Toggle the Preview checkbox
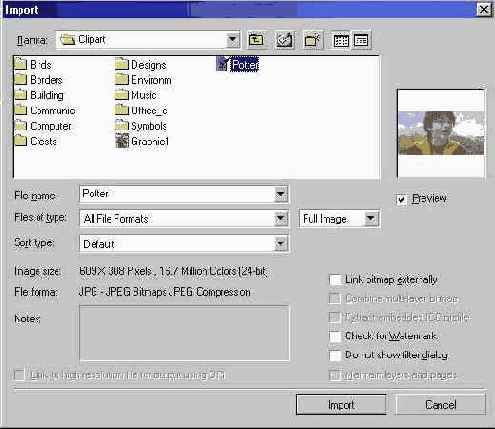This screenshot has height=429, width=495. [401, 200]
